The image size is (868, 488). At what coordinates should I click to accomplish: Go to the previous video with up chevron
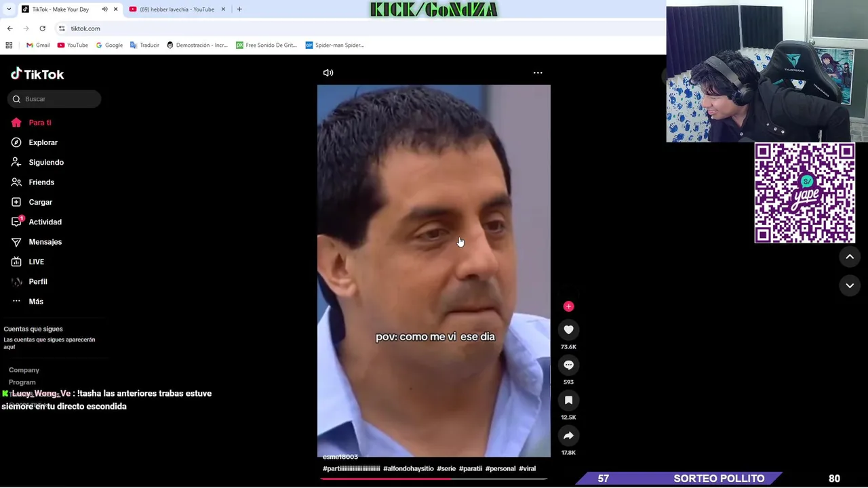coord(850,257)
